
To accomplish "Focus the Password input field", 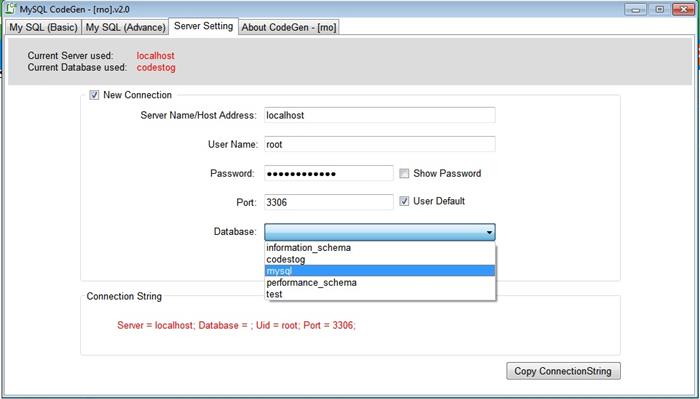I will pyautogui.click(x=329, y=173).
